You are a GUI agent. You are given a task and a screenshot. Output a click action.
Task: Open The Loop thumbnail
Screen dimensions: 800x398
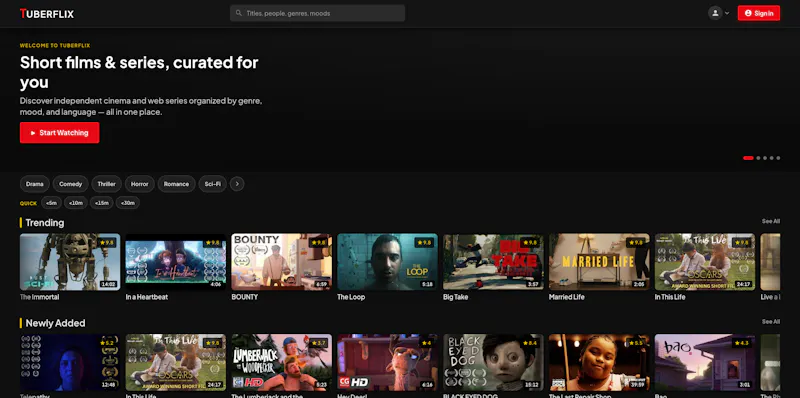pos(387,262)
